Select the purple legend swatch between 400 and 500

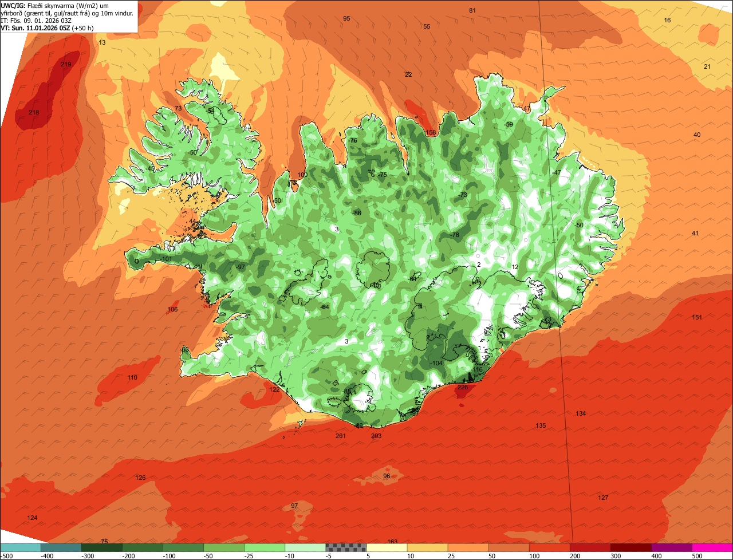671,547
